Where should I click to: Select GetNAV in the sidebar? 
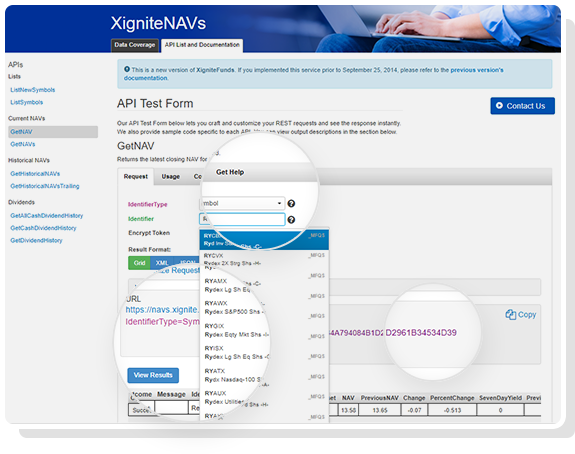(x=53, y=132)
